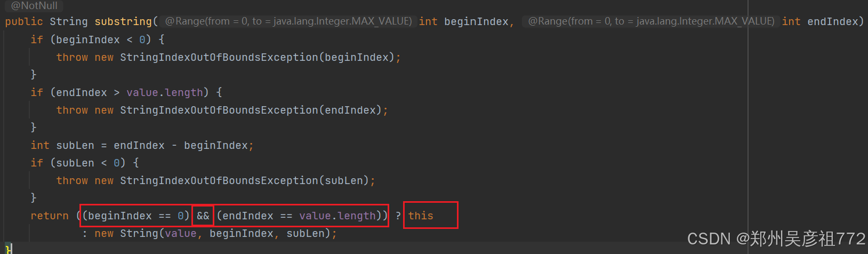Click the substring method name

(x=123, y=22)
